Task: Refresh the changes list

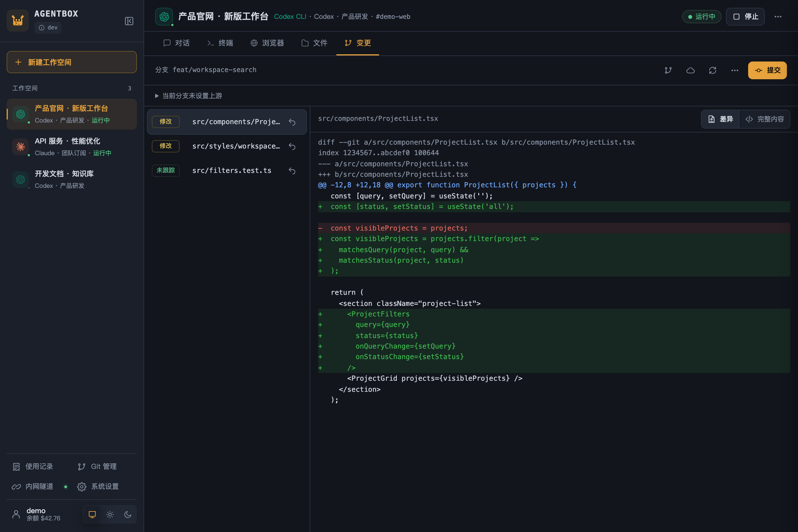Action: coord(712,70)
